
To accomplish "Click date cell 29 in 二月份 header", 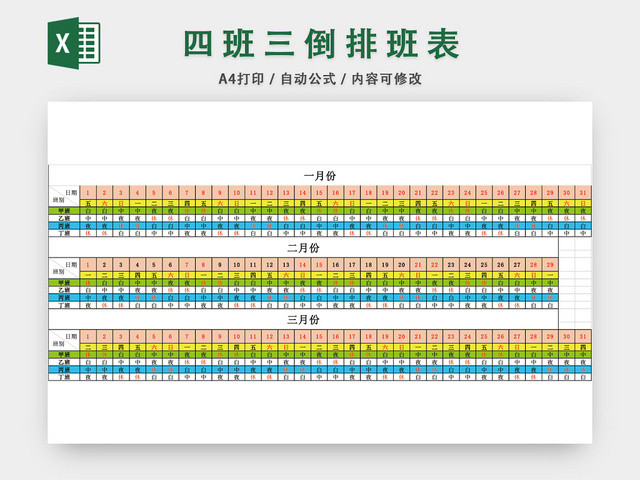I will point(550,264).
